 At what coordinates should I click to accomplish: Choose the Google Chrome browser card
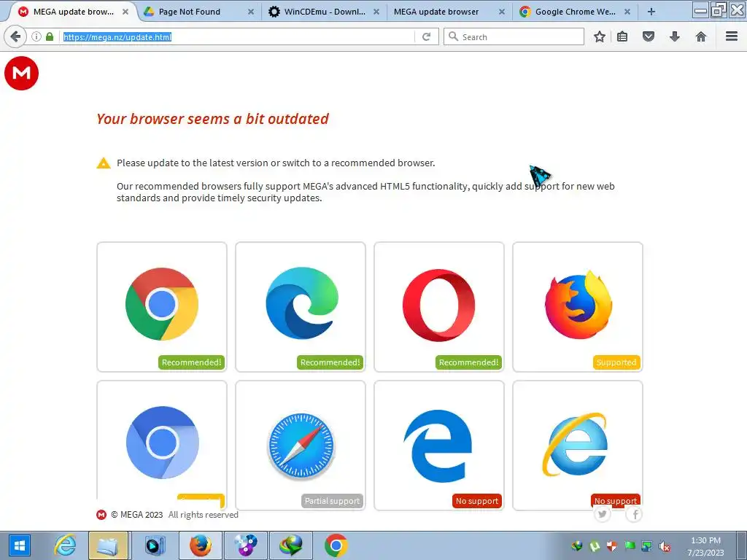point(162,307)
